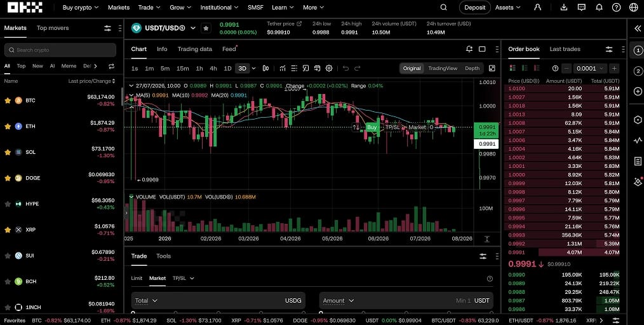Viewport: 644px width, 325px height.
Task: Switch chart to Depth view
Action: 472,68
